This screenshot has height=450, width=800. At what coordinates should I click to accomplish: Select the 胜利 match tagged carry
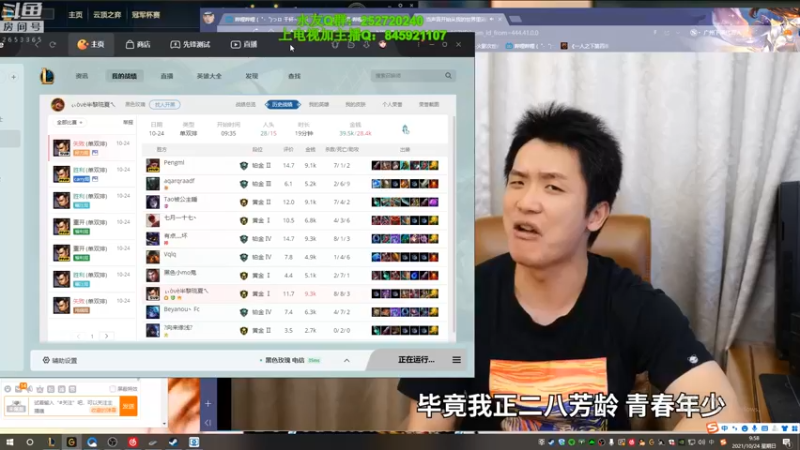point(92,174)
